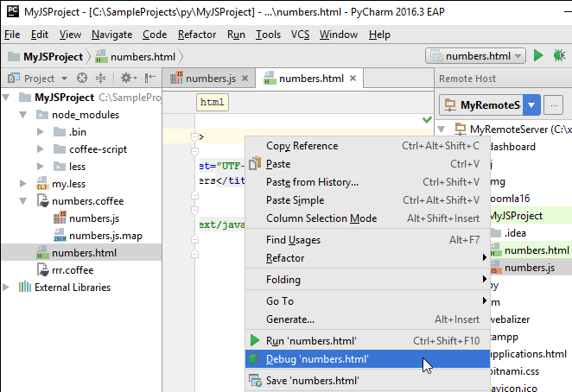
Task: Choose Generate... from context menu
Action: point(367,319)
